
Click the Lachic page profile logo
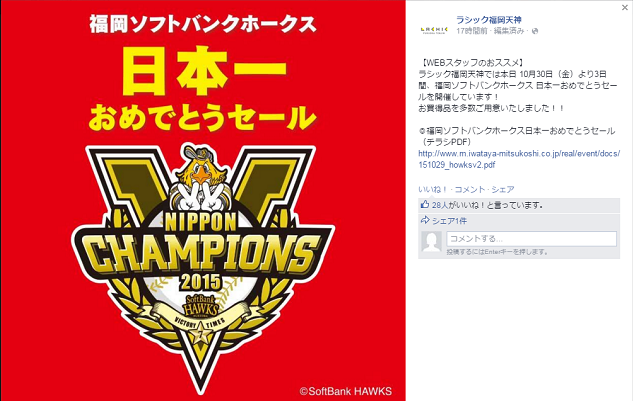434,29
